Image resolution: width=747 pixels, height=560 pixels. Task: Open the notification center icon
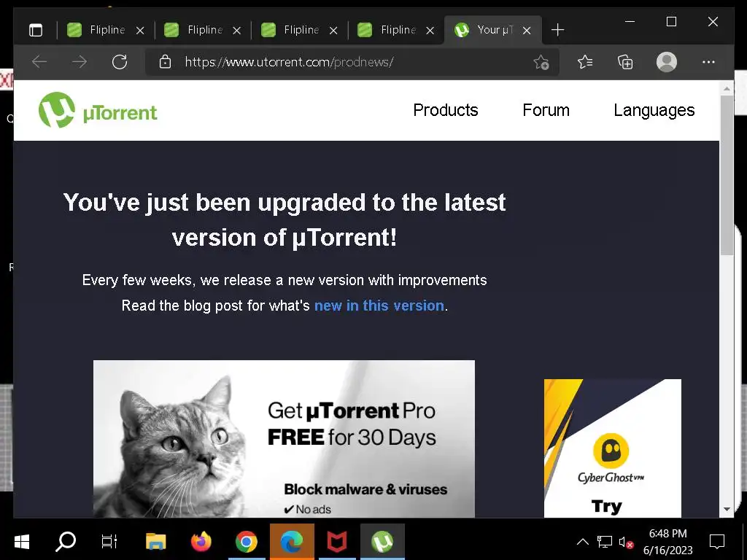717,542
